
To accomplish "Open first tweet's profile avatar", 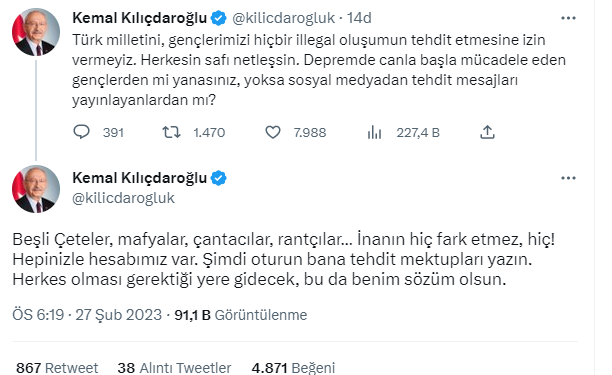I will coord(36,32).
